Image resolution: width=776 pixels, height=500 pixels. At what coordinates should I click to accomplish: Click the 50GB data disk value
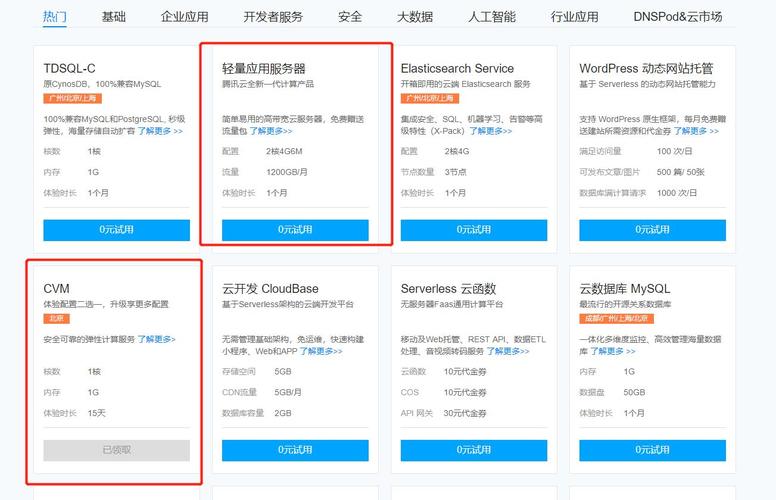coord(634,393)
